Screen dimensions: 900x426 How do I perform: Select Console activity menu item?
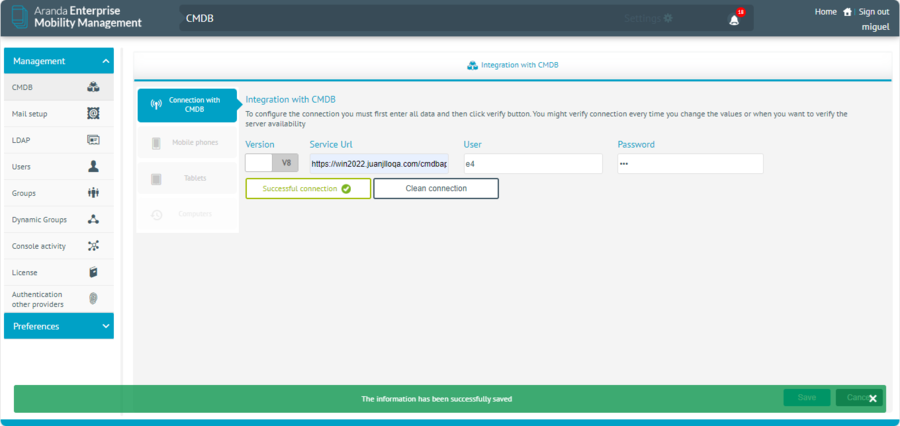coord(59,246)
